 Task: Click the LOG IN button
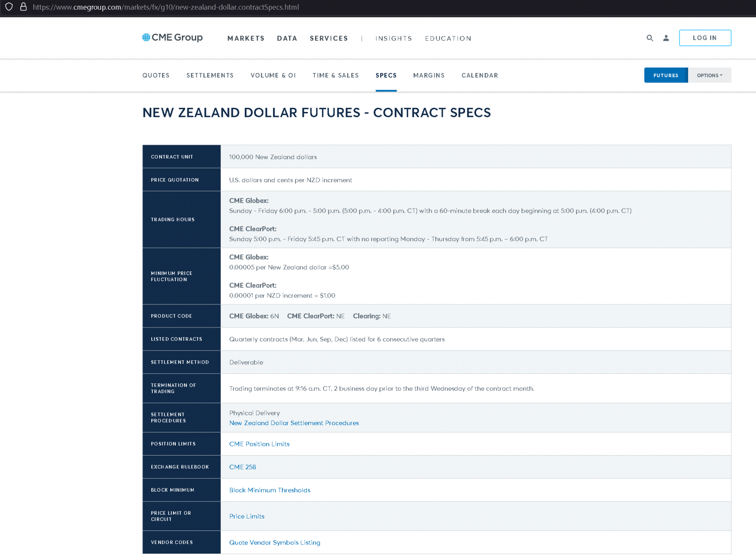pos(705,38)
